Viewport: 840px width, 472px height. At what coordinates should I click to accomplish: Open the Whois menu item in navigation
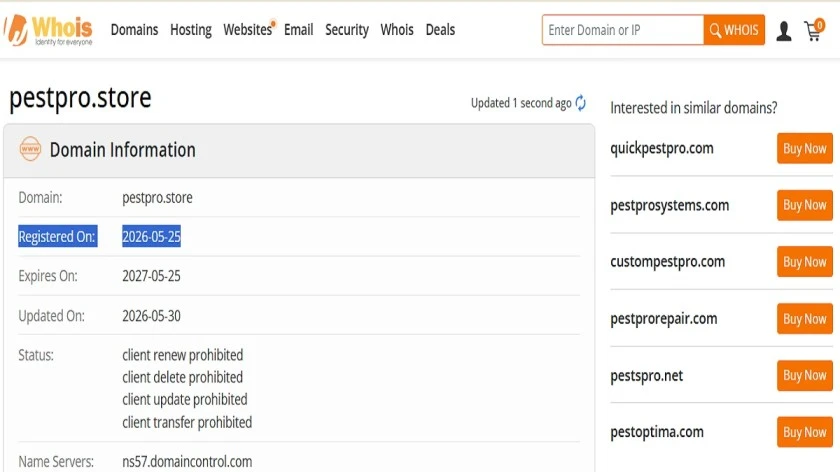coord(397,29)
